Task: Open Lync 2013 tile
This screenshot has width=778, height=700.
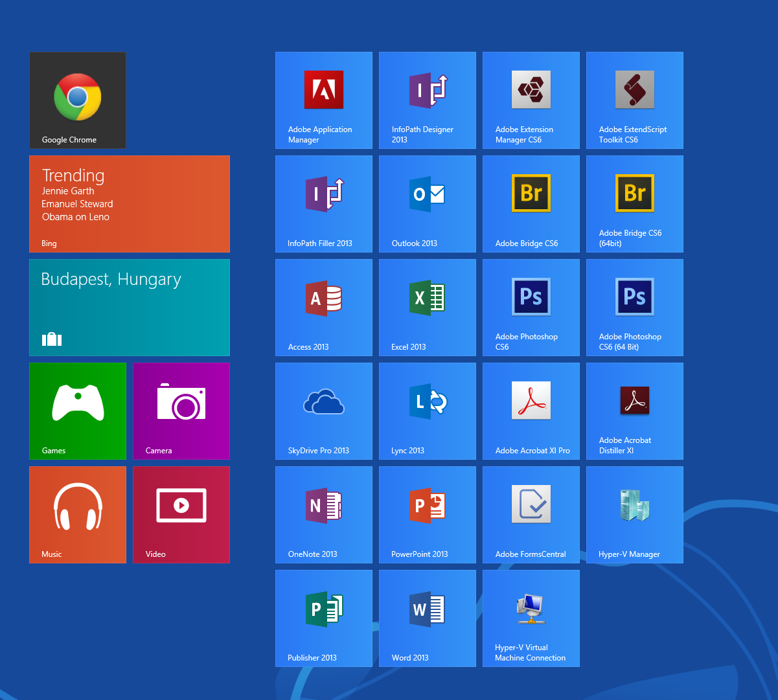Action: (428, 411)
